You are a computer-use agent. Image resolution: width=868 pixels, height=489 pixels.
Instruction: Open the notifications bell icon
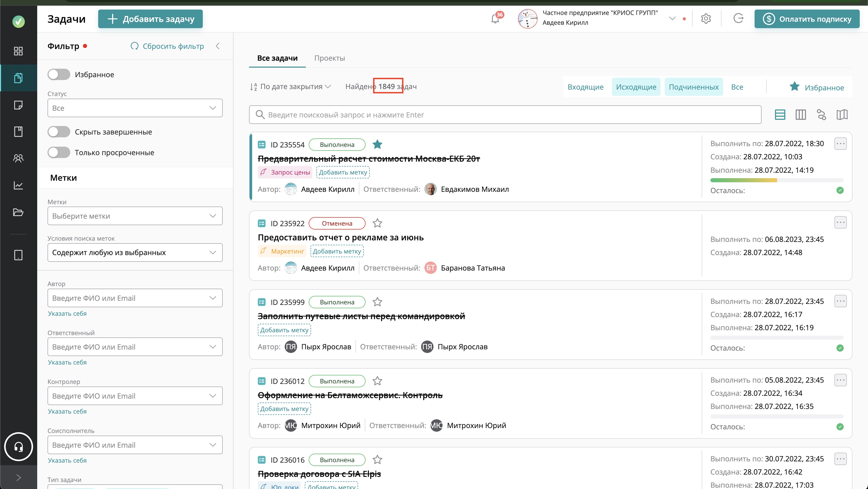495,19
